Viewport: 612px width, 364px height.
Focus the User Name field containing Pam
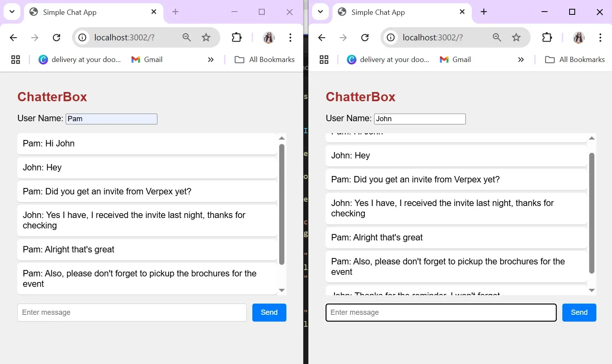111,119
